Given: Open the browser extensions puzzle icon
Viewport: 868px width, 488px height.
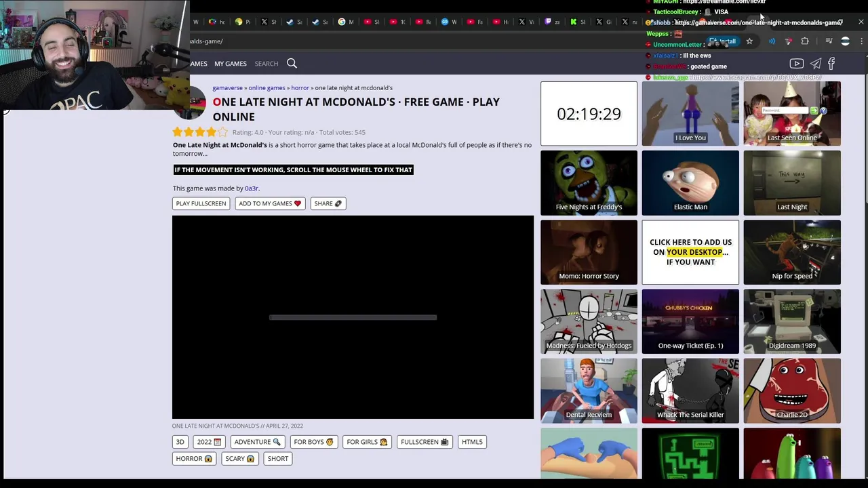Looking at the screenshot, I should [x=805, y=41].
